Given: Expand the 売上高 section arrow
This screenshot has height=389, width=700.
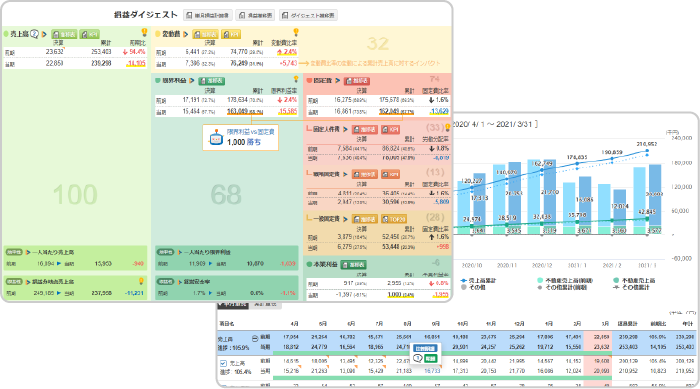Looking at the screenshot, I should [x=44, y=34].
